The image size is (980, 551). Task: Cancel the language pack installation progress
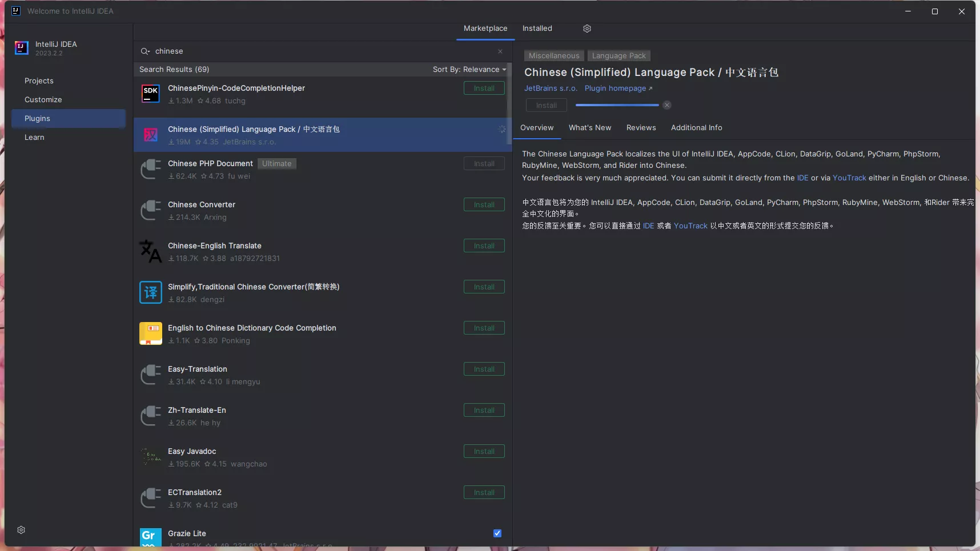[667, 105]
